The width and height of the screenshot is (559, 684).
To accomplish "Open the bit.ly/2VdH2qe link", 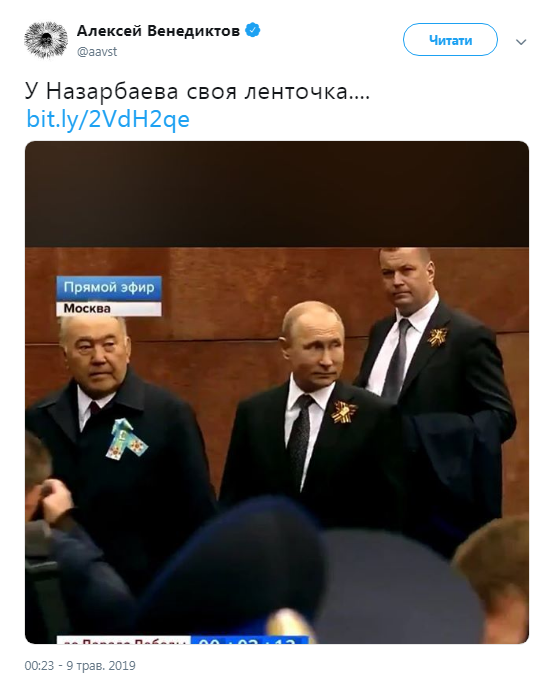I will click(x=108, y=119).
